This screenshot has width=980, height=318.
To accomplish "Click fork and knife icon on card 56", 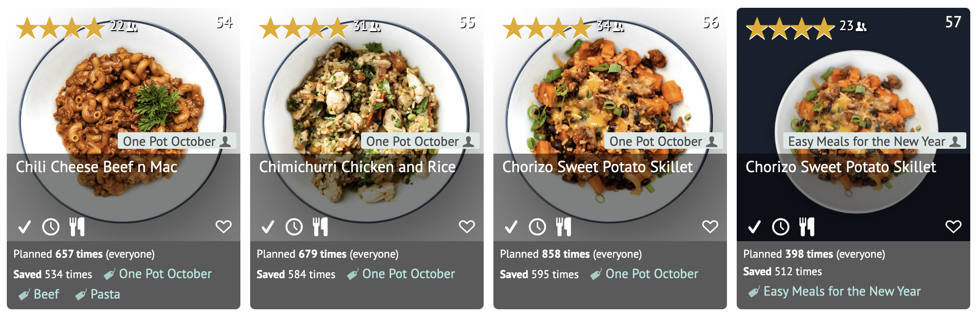I will click(x=563, y=227).
